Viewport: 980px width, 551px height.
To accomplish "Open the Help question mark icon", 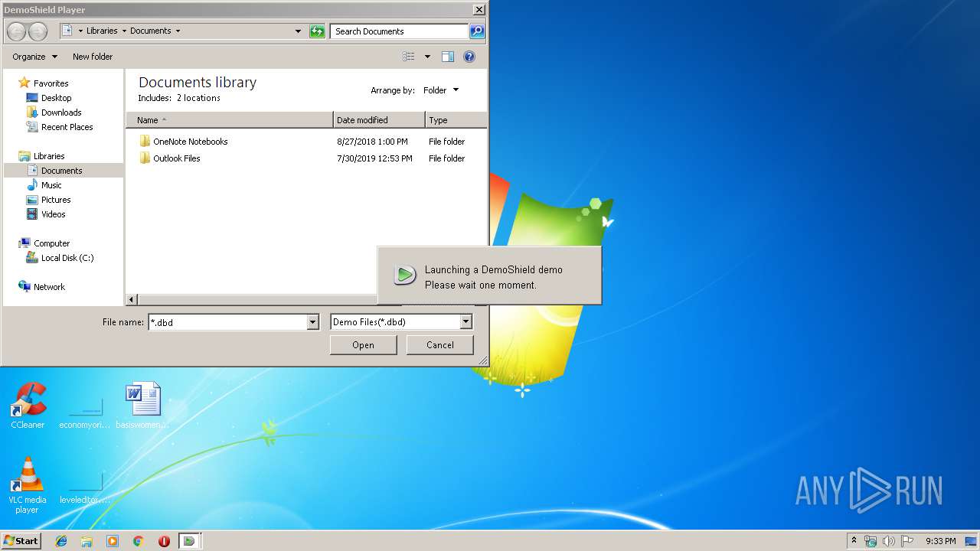I will coord(469,57).
